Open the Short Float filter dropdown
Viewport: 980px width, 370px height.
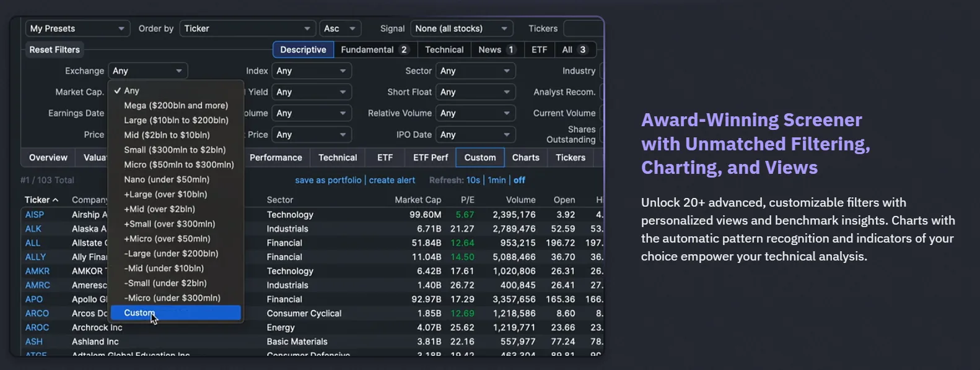click(476, 92)
